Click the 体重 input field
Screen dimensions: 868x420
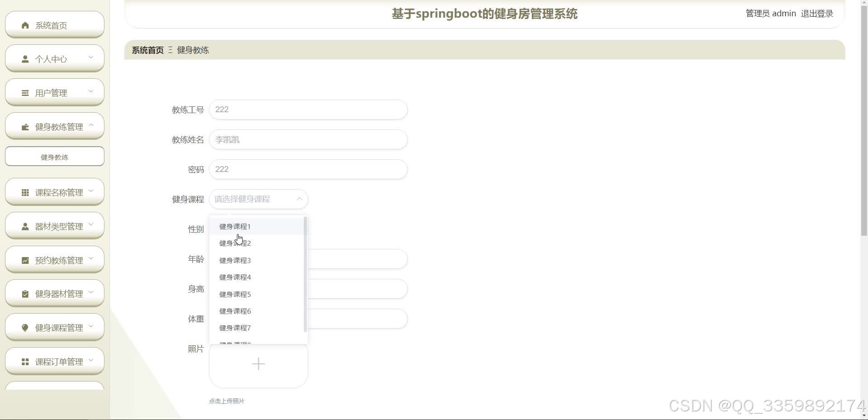click(358, 319)
